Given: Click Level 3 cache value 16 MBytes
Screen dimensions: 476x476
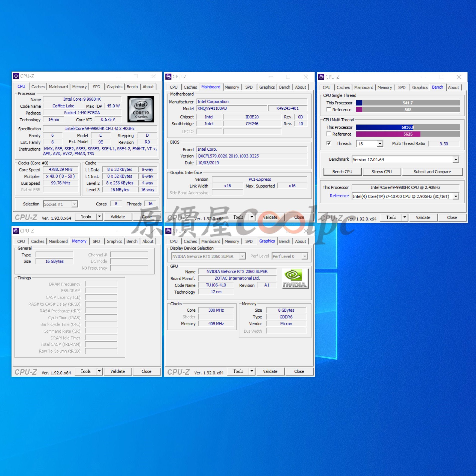Looking at the screenshot, I should (x=120, y=190).
